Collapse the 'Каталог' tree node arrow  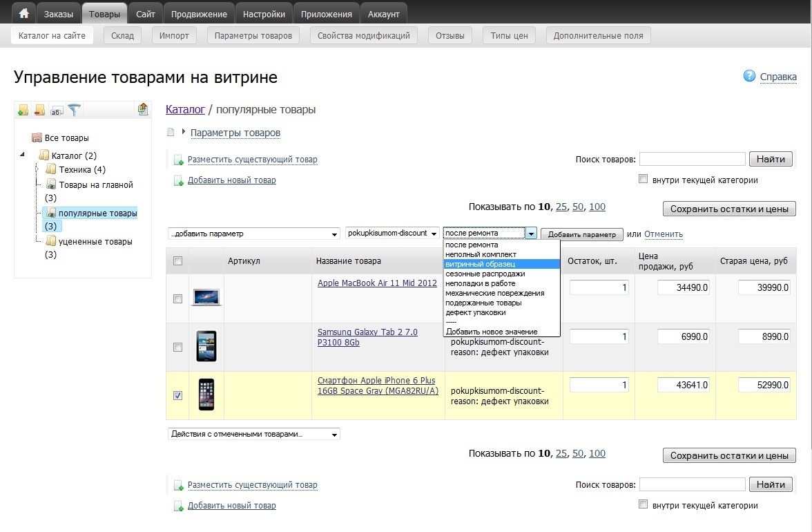pos(22,154)
